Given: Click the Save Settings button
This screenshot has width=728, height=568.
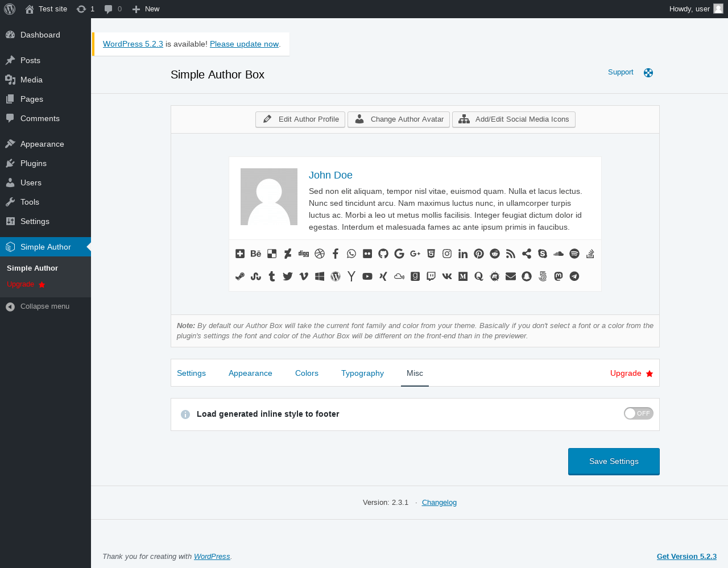Looking at the screenshot, I should point(614,461).
